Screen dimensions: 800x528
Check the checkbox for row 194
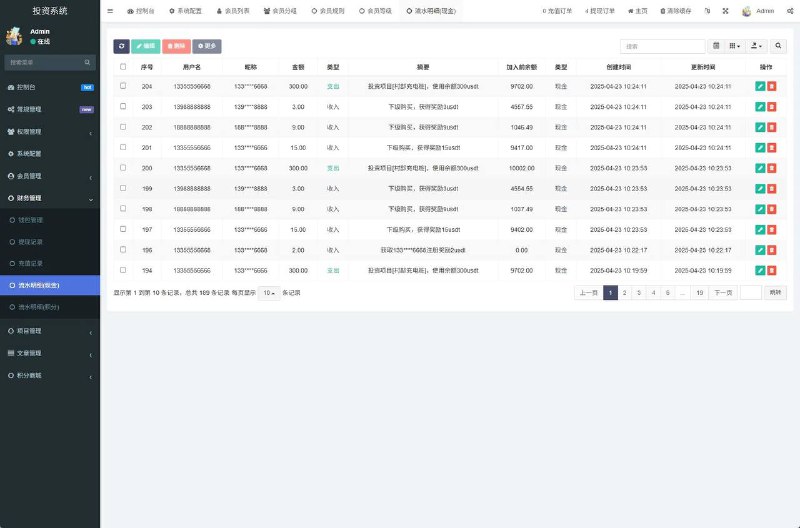point(123,270)
